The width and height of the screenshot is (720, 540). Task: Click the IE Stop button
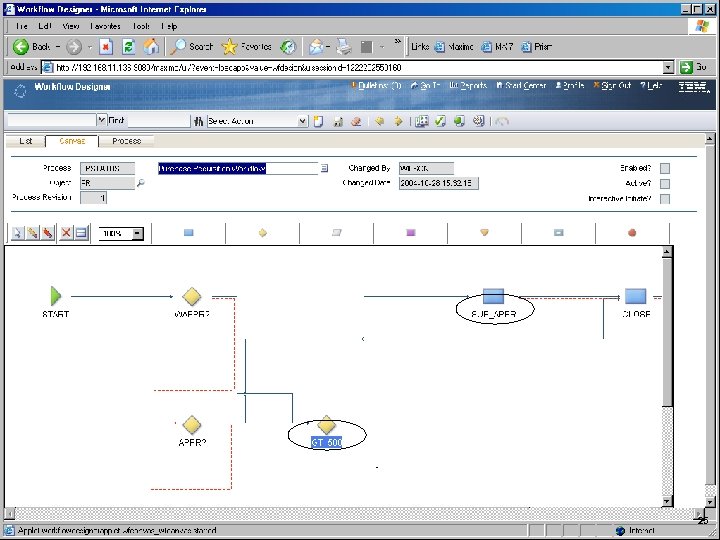tap(106, 46)
